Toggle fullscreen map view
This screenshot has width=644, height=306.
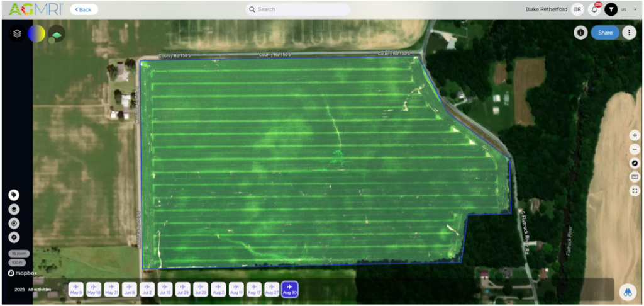[635, 191]
